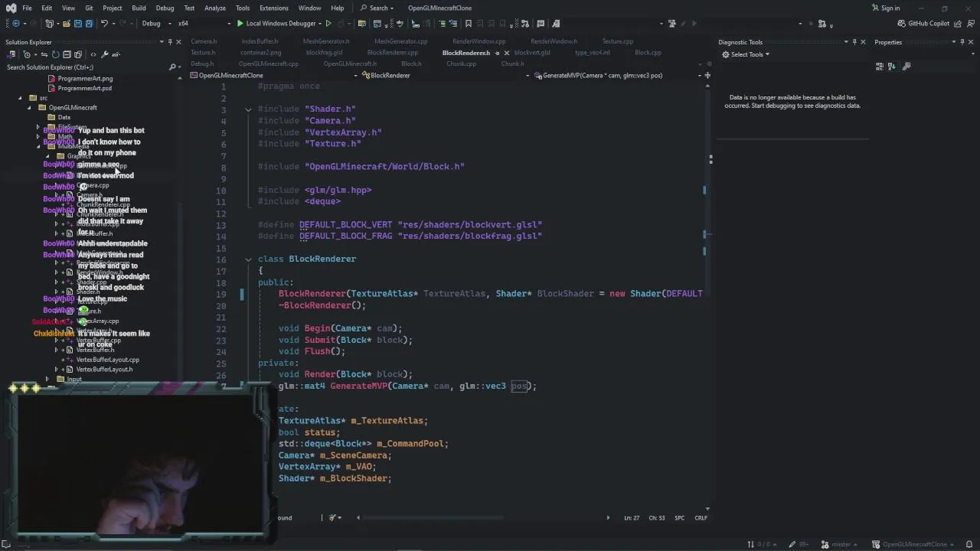
Task: Click the GitHub Copilot button
Action: pyautogui.click(x=923, y=24)
